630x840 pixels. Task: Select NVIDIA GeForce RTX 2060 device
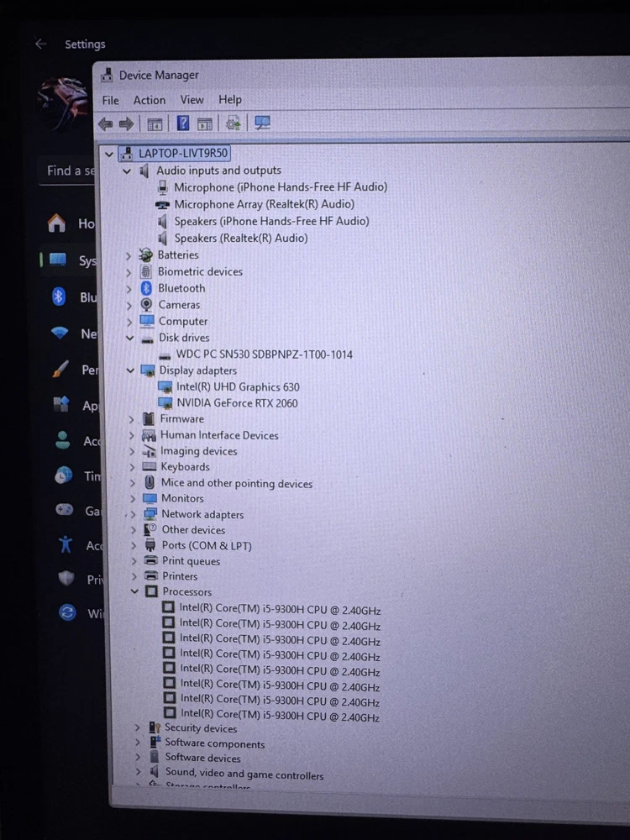click(x=237, y=403)
